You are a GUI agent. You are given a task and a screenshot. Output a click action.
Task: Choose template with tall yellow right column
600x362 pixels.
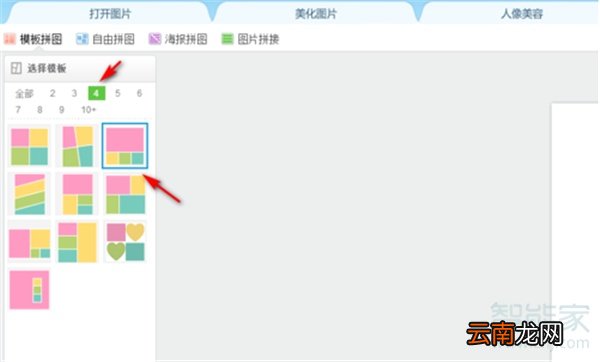pos(78,243)
